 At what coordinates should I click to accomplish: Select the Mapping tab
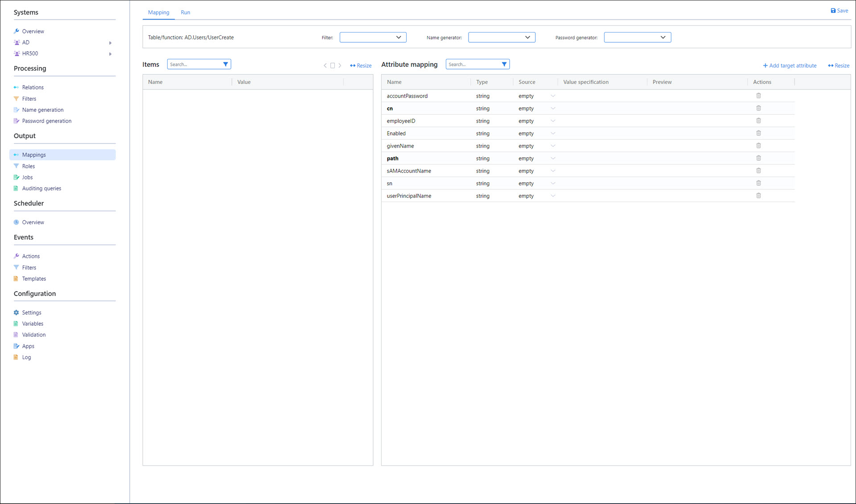click(x=157, y=12)
